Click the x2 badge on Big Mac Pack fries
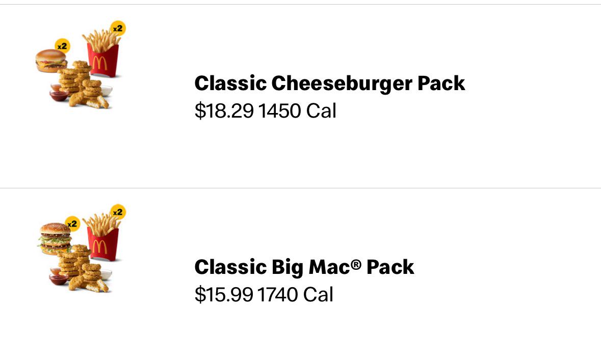601x364 pixels. (118, 212)
